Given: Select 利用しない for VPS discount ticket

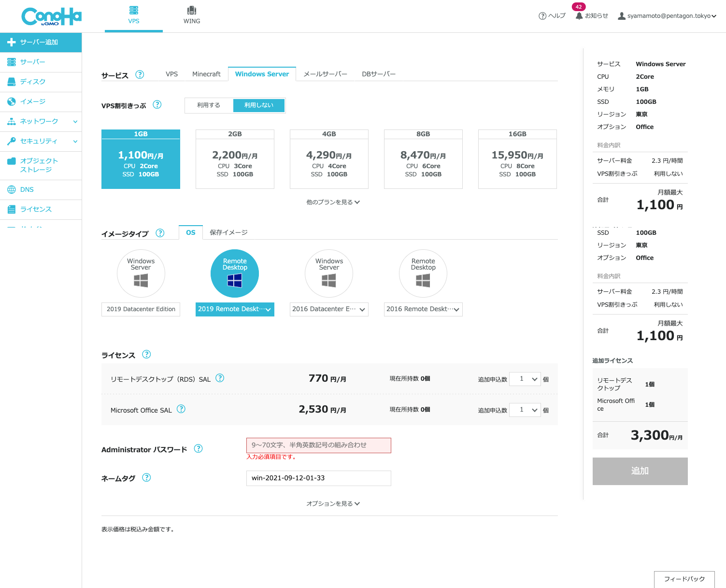Looking at the screenshot, I should coord(259,105).
